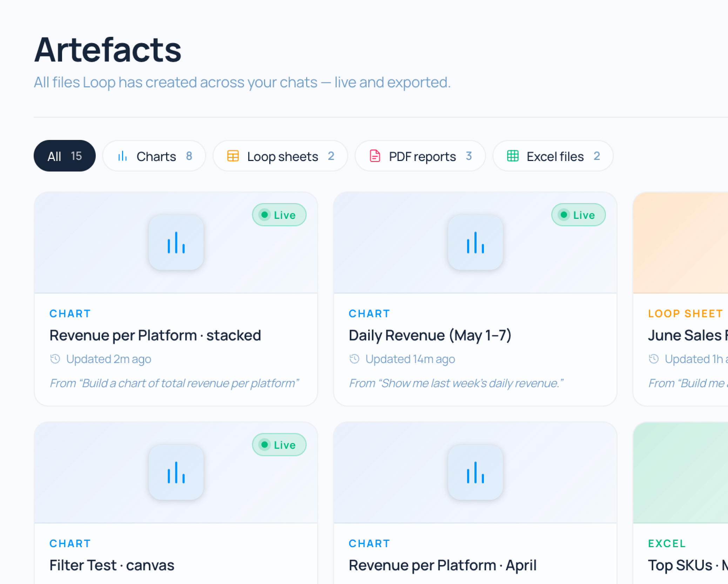Click clock icon beside Updated 14m ago
The height and width of the screenshot is (584, 728).
[x=355, y=359]
